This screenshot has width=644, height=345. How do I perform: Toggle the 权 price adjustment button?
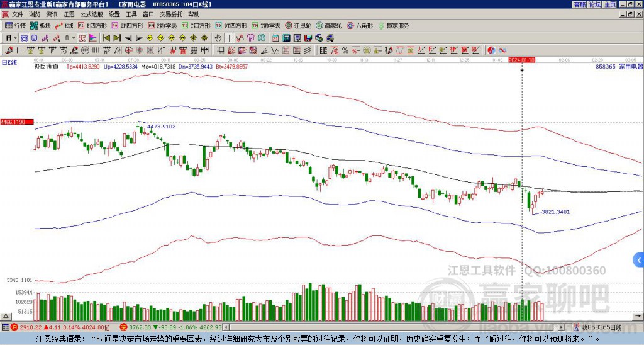coord(82,38)
